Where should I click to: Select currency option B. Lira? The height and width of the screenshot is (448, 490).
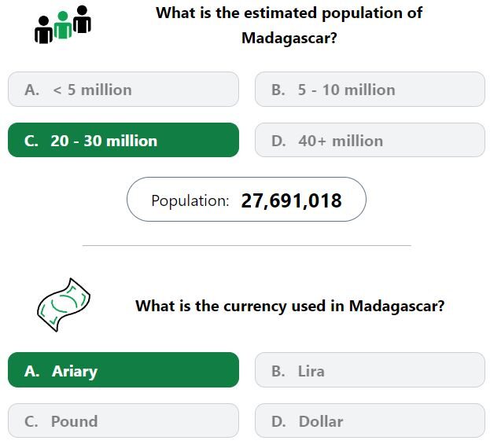370,370
